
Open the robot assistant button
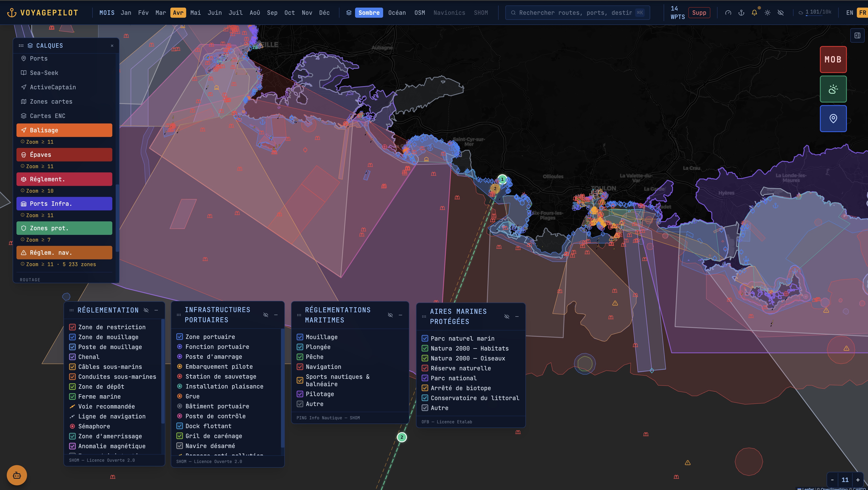coord(17,475)
